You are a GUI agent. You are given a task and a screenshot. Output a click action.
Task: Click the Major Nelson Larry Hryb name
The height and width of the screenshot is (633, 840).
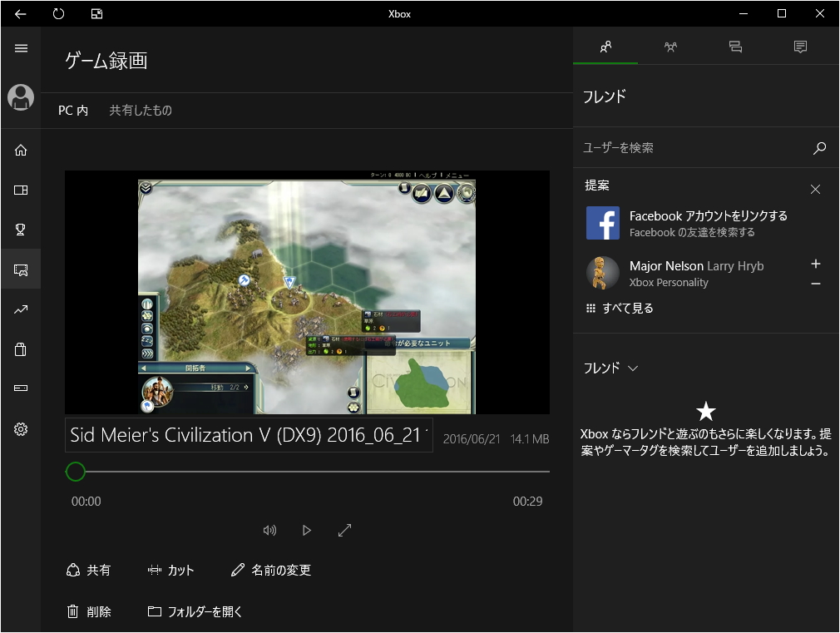coord(696,266)
